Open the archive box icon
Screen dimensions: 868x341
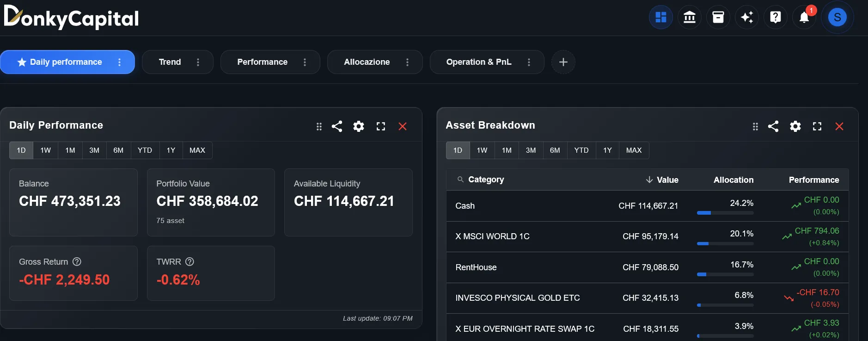[718, 17]
